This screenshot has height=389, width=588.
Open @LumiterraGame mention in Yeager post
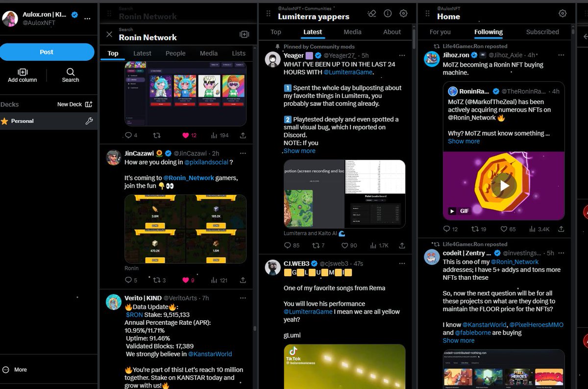pyautogui.click(x=348, y=72)
